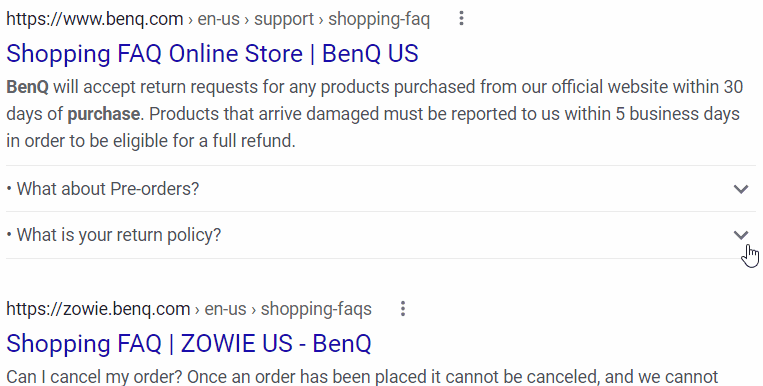Open the three-dot menu beside zowie.benq.com URL
This screenshot has width=763, height=386.
(403, 309)
